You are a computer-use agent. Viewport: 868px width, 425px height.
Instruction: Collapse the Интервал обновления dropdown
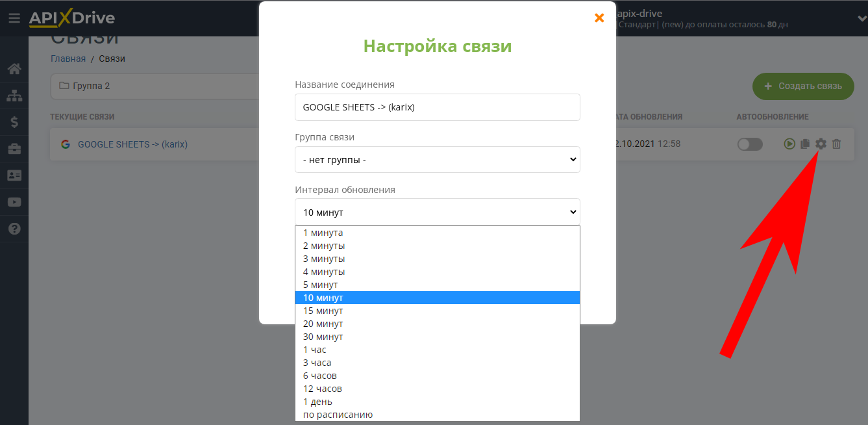pos(437,212)
